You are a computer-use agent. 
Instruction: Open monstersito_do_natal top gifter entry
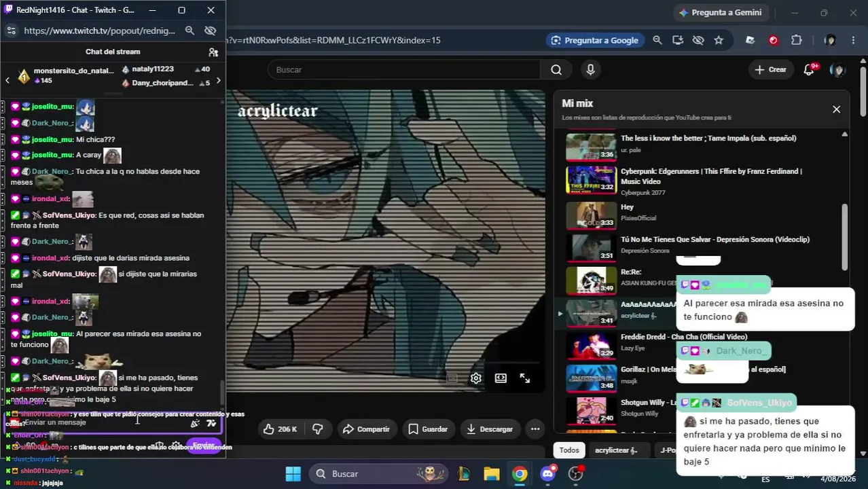65,75
